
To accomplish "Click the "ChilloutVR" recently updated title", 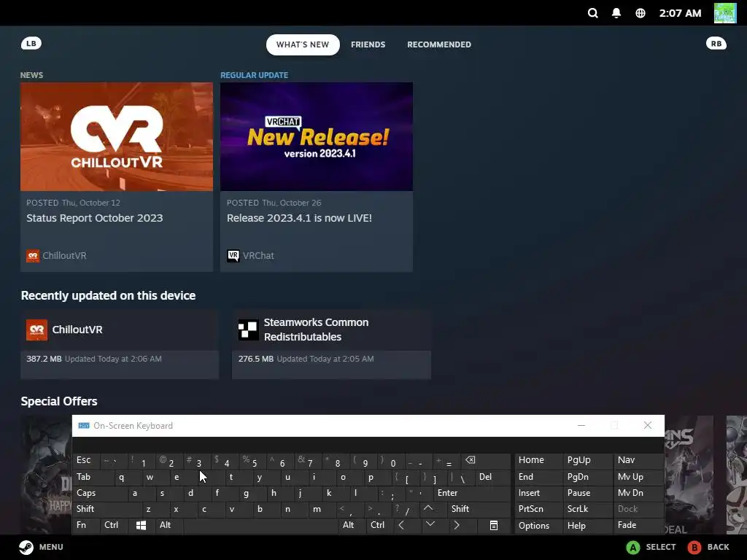I will click(x=77, y=330).
